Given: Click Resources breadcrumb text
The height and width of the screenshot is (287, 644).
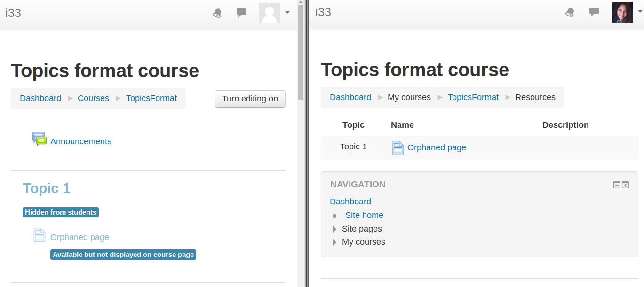Looking at the screenshot, I should (x=535, y=97).
